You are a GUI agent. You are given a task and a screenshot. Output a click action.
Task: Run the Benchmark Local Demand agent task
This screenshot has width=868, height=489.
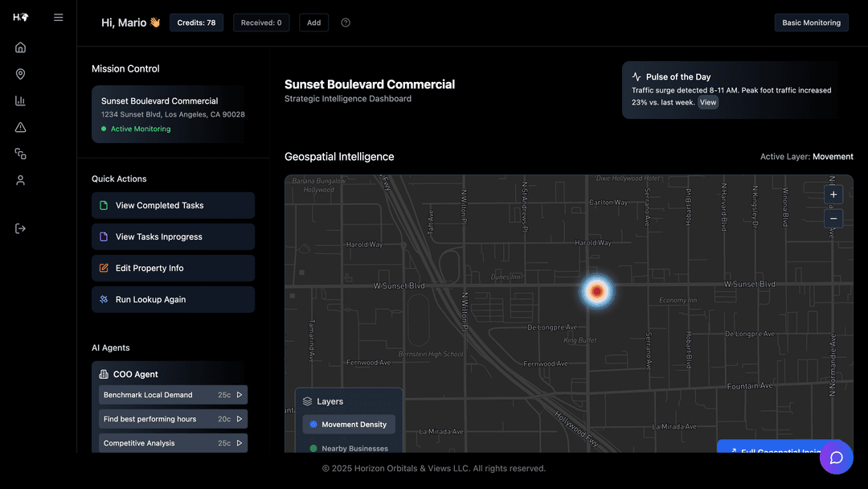click(239, 395)
